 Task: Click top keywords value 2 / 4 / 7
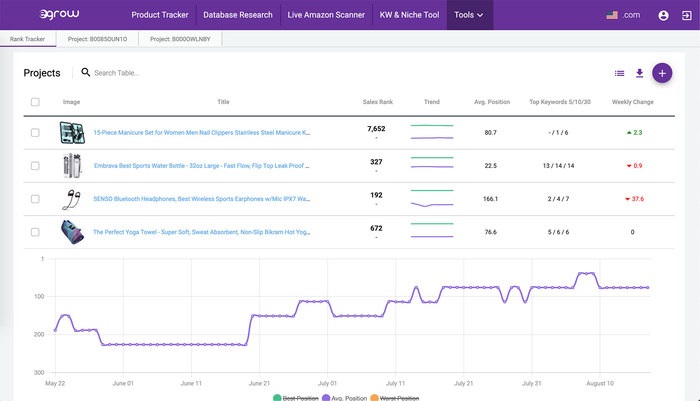(x=558, y=199)
